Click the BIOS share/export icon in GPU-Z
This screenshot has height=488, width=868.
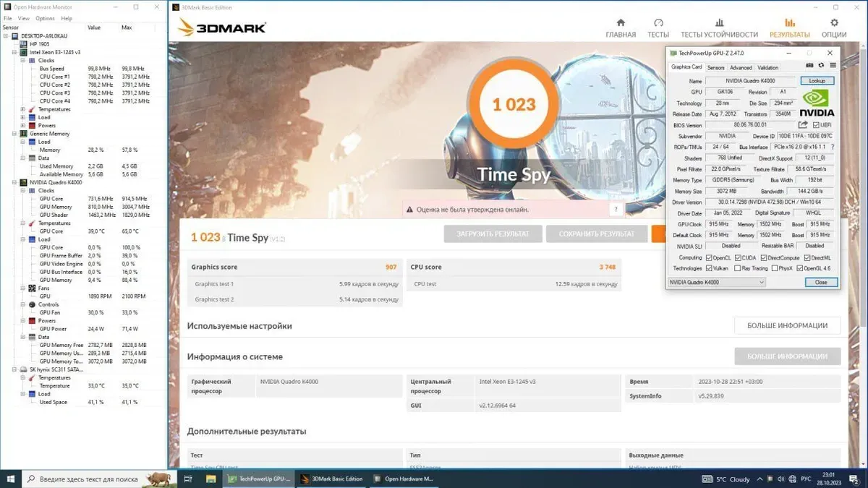click(803, 125)
